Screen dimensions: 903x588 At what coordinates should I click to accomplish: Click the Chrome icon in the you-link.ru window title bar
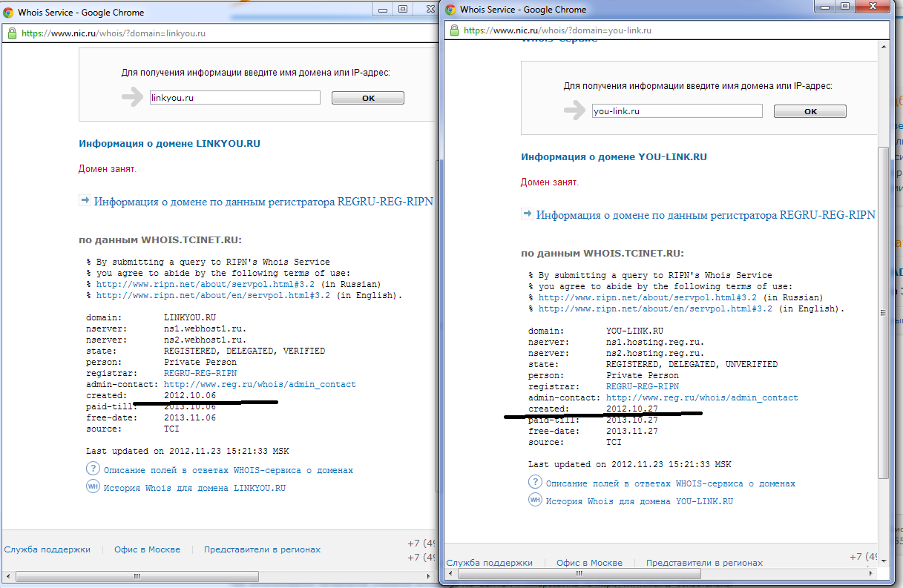[450, 10]
